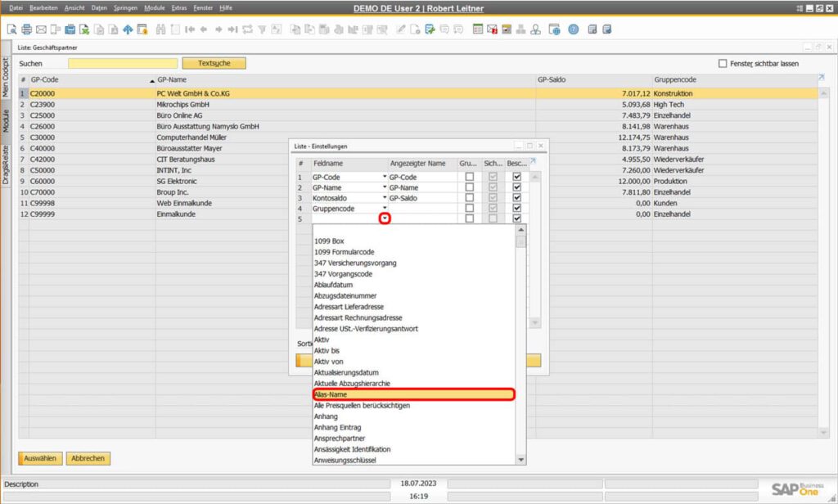This screenshot has width=838, height=504.
Task: Open the Feldname dropdown for Kontosaldo row
Action: [385, 197]
